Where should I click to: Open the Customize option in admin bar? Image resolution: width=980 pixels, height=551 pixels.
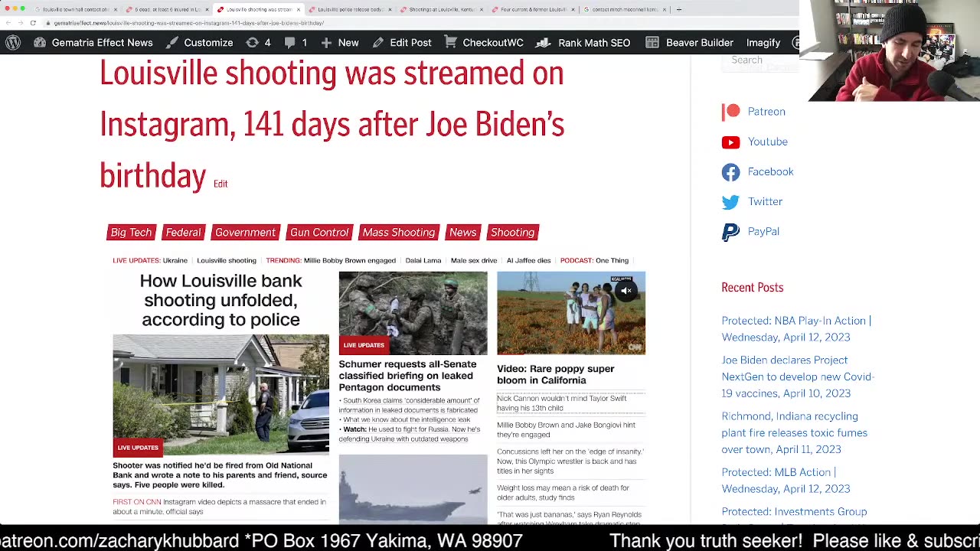point(198,43)
